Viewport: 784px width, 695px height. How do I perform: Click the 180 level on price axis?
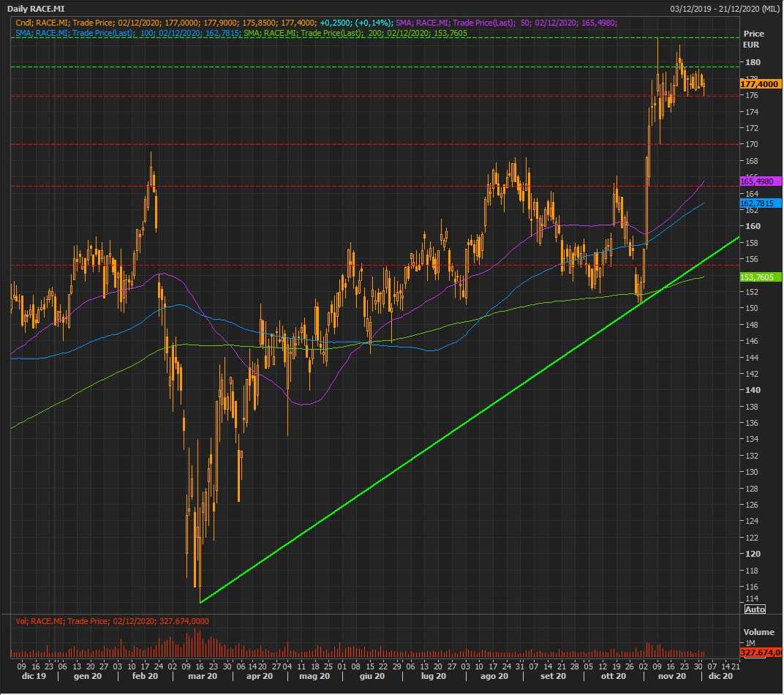(750, 62)
